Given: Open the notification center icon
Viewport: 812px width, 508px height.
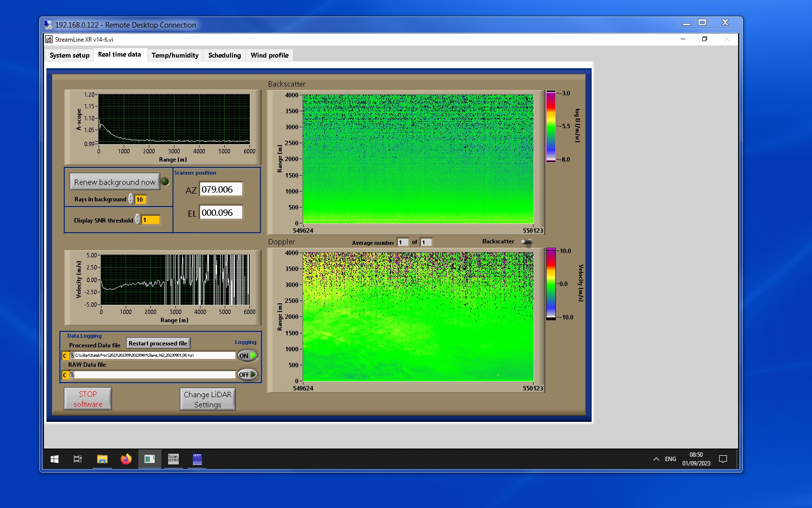Looking at the screenshot, I should (723, 459).
